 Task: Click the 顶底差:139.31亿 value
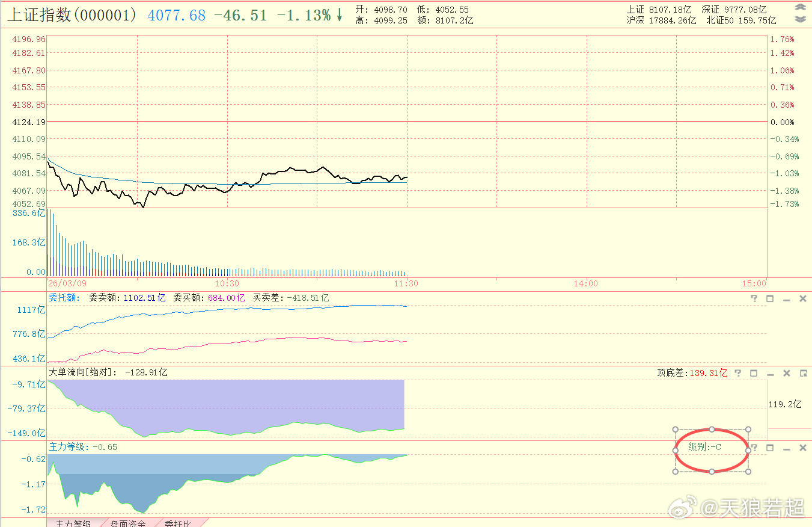click(692, 373)
